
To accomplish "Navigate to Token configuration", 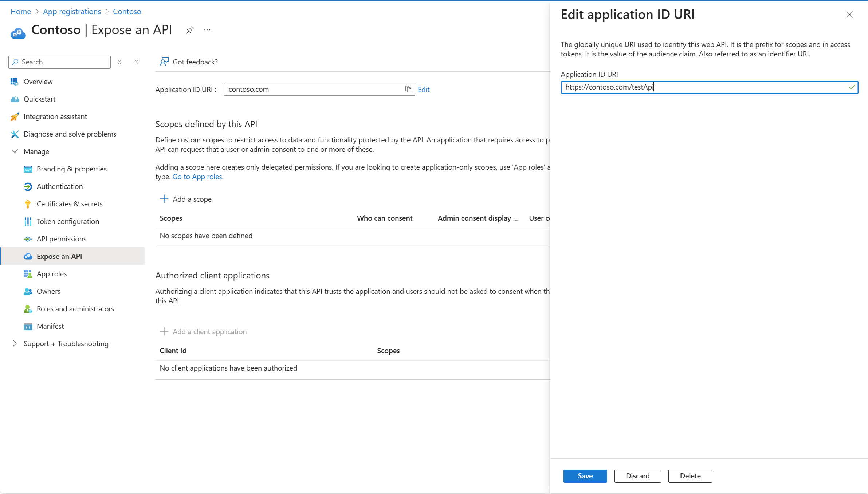I will tap(68, 221).
